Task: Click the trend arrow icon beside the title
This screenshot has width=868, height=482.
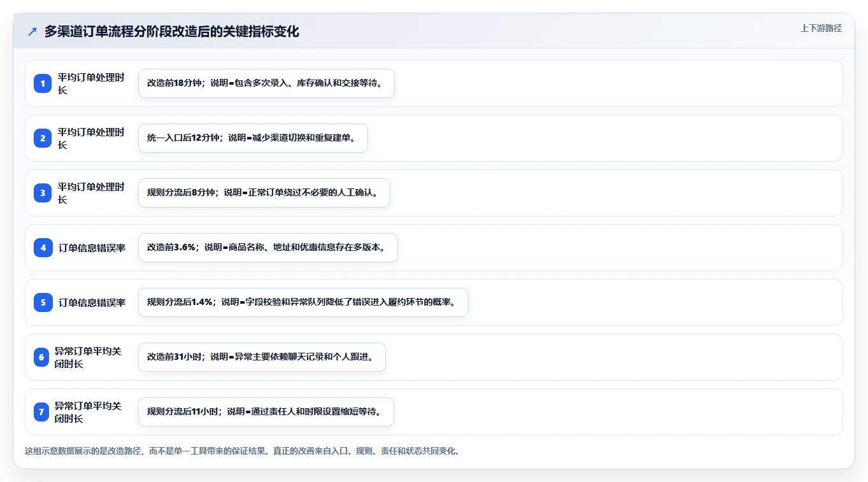Action: [32, 31]
